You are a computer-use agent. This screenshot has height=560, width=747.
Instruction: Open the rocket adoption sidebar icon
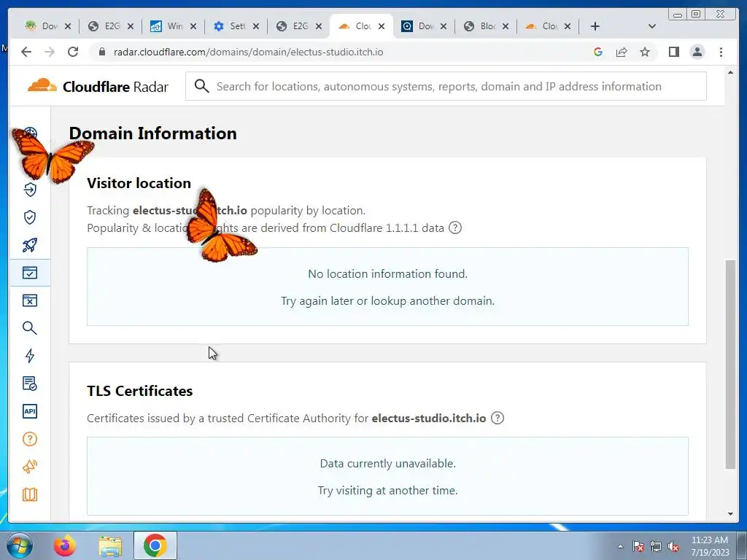(29, 245)
